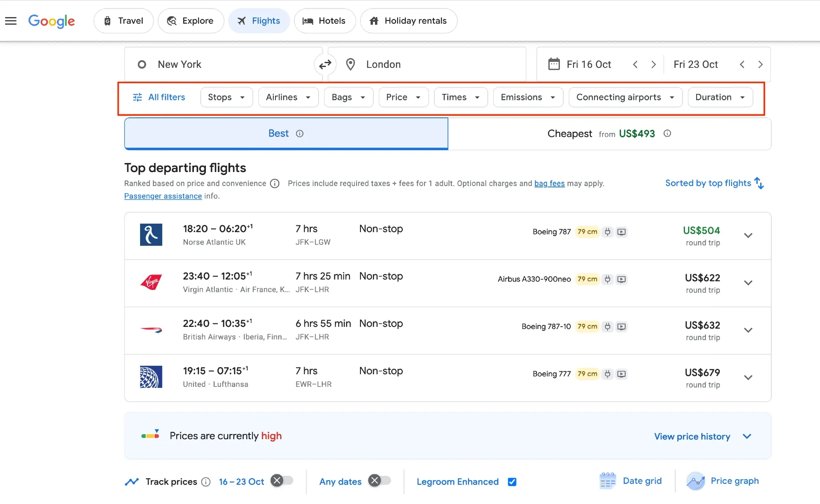Open the Connecting airports dropdown

[625, 97]
